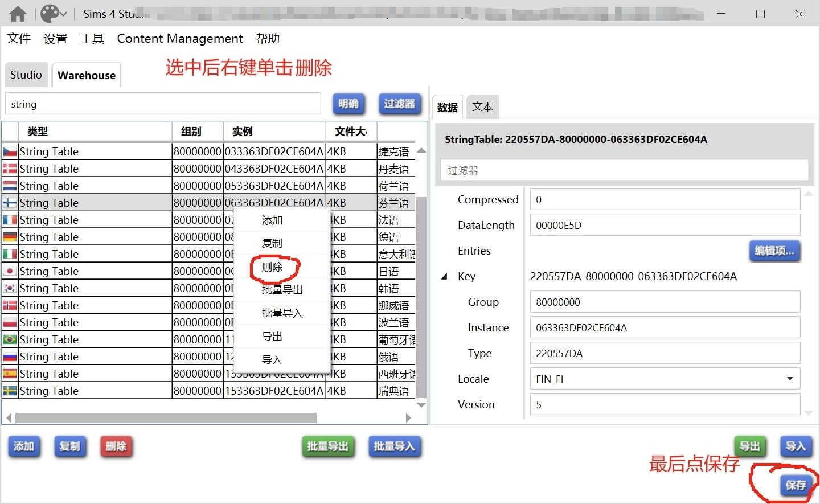This screenshot has height=504, width=820.
Task: Click the Compressed value field
Action: pyautogui.click(x=665, y=200)
